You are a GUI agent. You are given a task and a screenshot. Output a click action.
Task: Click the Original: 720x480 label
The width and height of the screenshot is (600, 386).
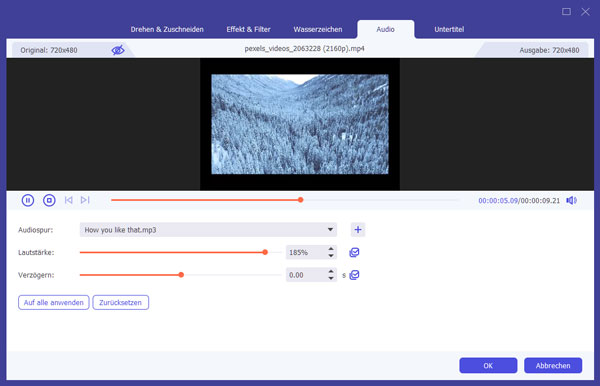pos(49,50)
